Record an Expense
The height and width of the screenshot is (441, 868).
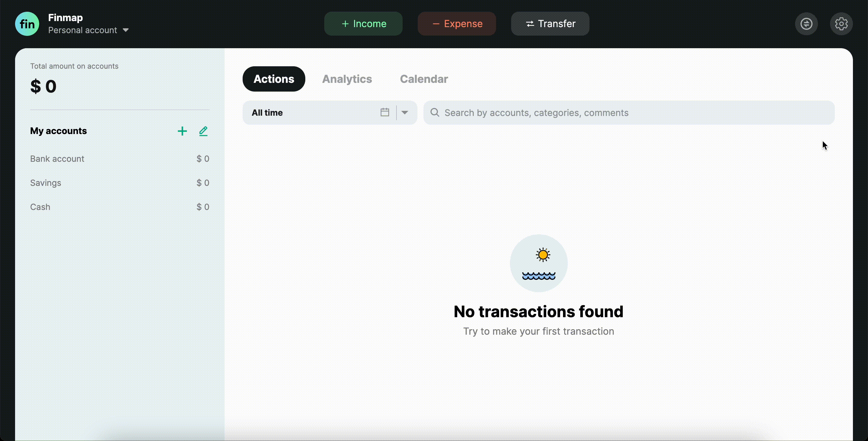pyautogui.click(x=457, y=23)
